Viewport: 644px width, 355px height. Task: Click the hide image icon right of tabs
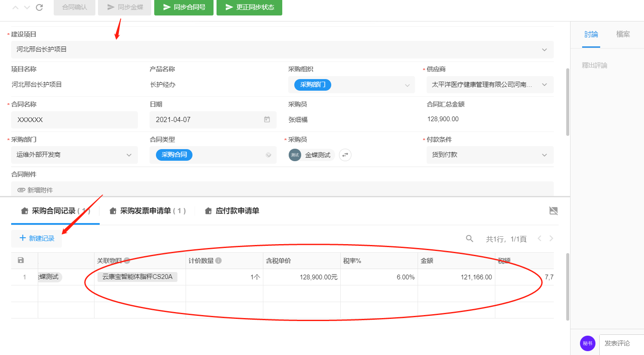(x=553, y=211)
